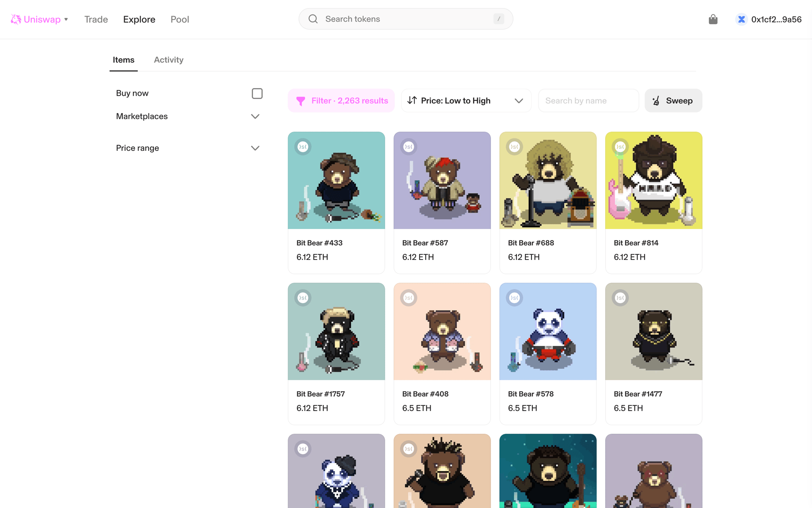Open the Bit Bear #587 artwork
Screen dimensions: 812x508
[x=442, y=180]
